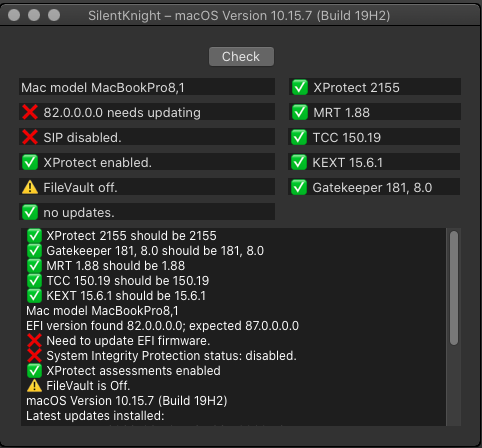The height and width of the screenshot is (448, 482).
Task: Click checkmark on 'Gatekeeper 181, 8.0 should be' line
Action: point(34,251)
